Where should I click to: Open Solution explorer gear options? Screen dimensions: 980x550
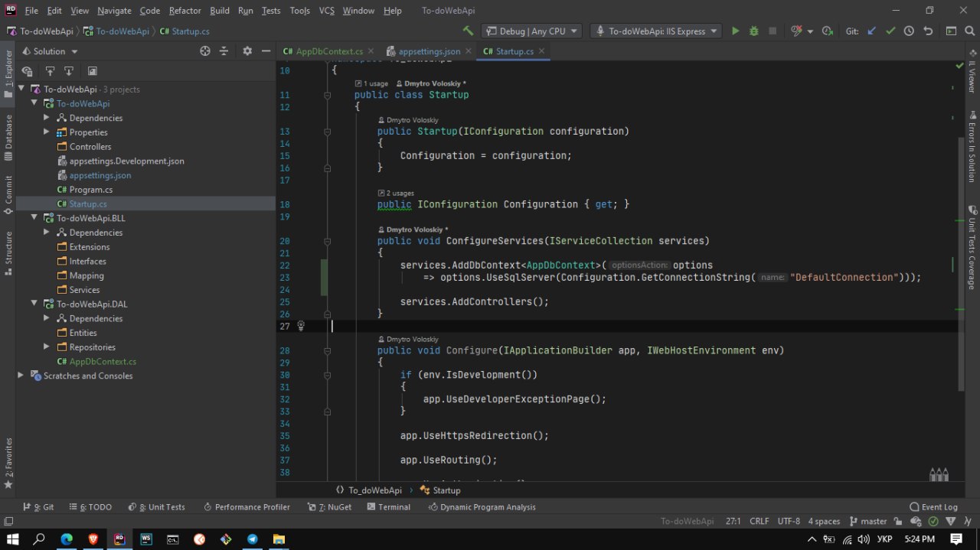pos(247,51)
